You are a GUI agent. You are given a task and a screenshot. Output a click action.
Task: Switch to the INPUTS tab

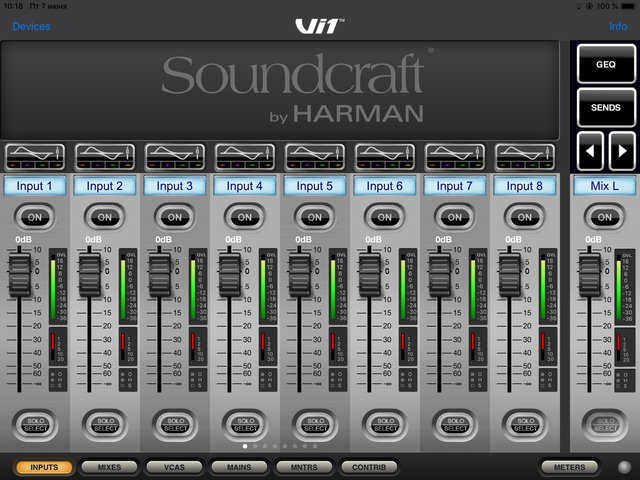pyautogui.click(x=44, y=467)
